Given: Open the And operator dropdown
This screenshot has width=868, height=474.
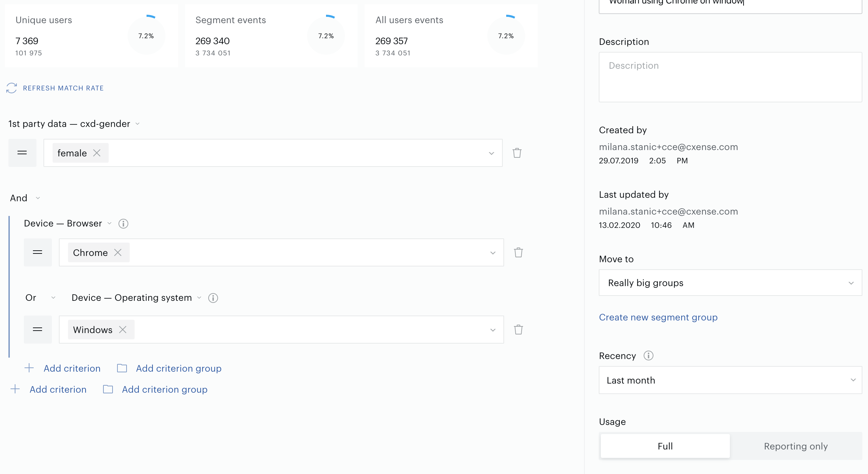Looking at the screenshot, I should (25, 198).
